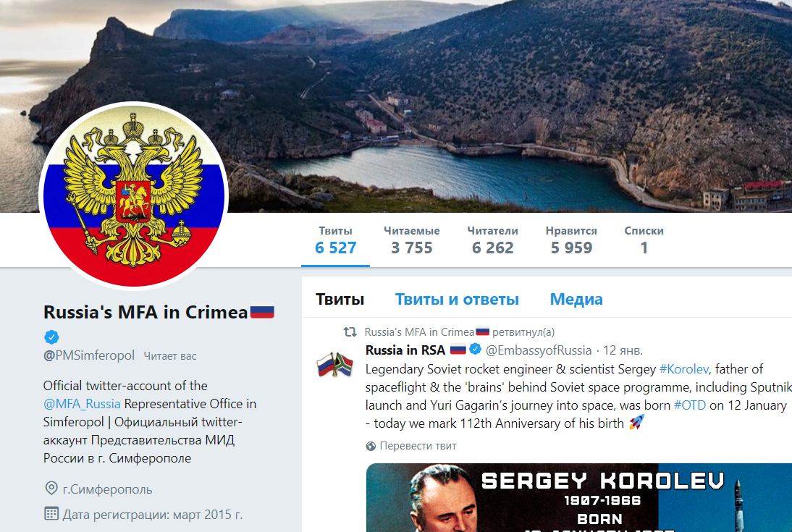Viewport: 792px width, 532px height.
Task: View the Нравится 5 959 likes
Action: tap(571, 240)
